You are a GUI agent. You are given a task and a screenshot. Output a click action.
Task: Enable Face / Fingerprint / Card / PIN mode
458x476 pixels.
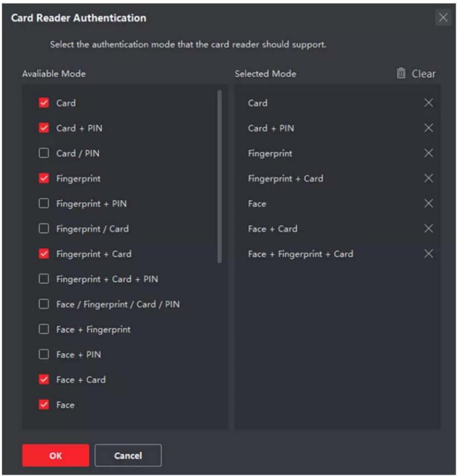(x=44, y=304)
